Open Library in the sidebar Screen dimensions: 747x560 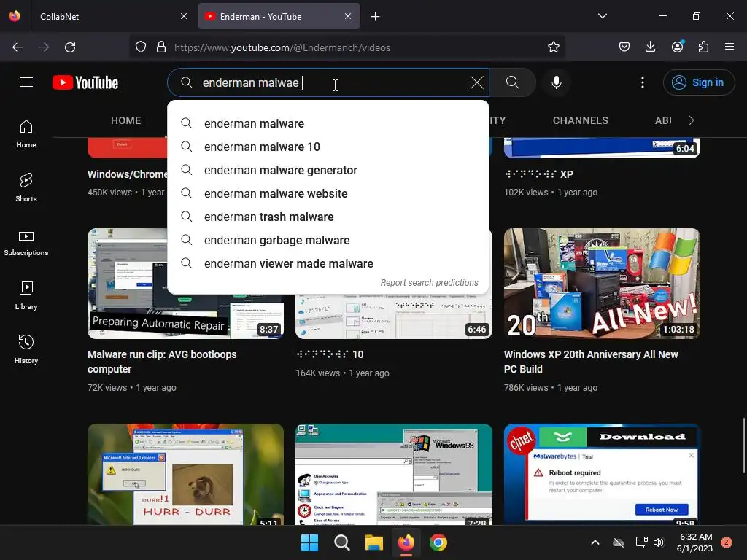pos(26,295)
